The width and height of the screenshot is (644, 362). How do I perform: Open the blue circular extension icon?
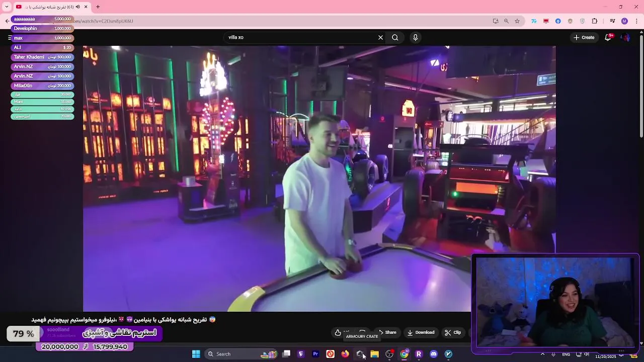[x=558, y=21]
